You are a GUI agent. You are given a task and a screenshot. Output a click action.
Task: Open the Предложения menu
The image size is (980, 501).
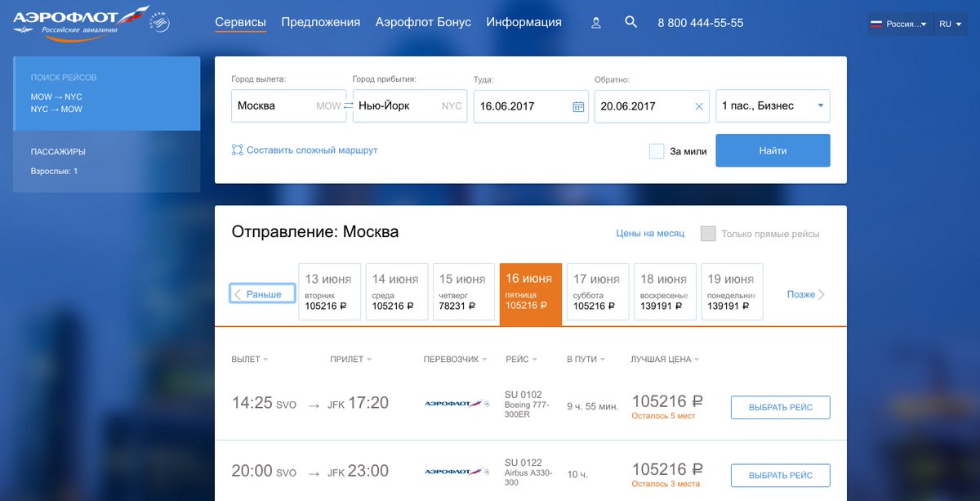pos(321,23)
